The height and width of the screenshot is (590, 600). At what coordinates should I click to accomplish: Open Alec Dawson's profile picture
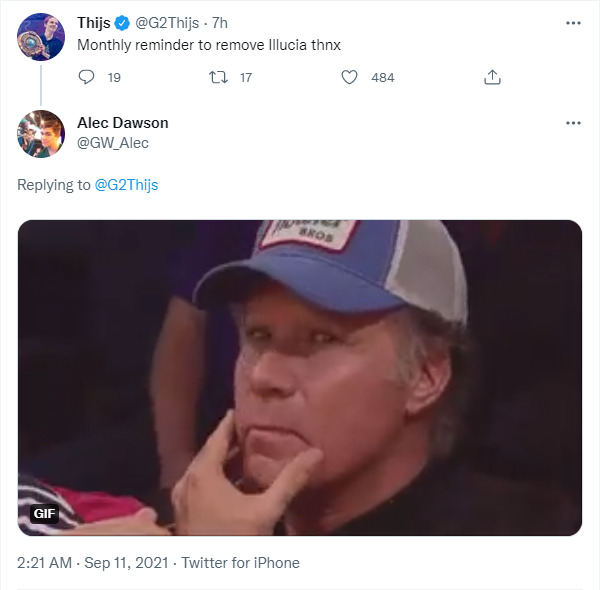pos(39,132)
